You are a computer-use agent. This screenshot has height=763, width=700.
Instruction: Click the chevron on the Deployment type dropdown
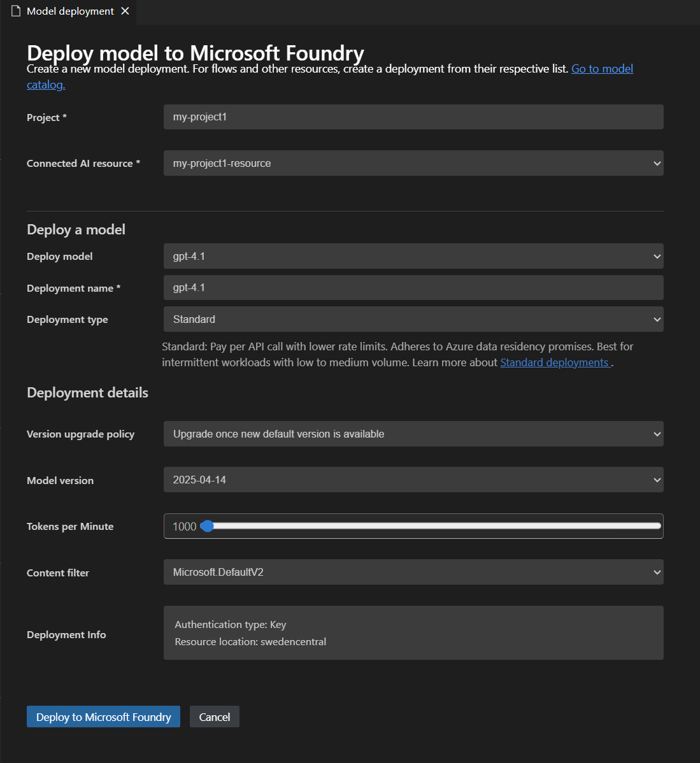coord(657,319)
